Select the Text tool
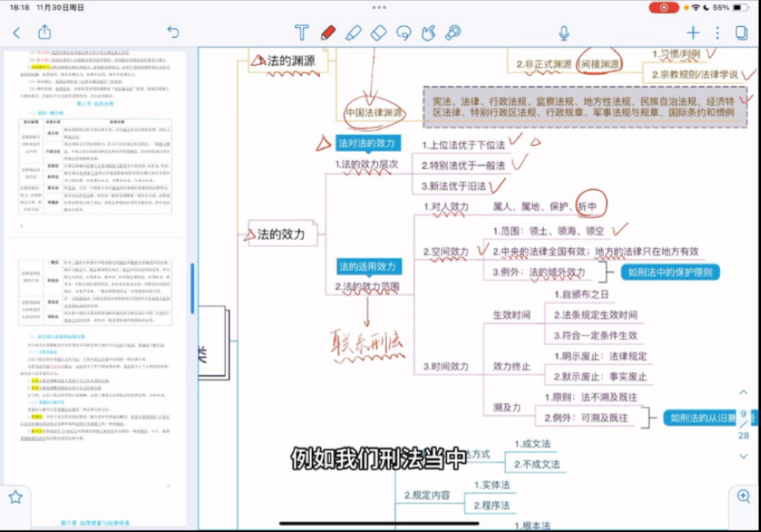 pos(302,32)
